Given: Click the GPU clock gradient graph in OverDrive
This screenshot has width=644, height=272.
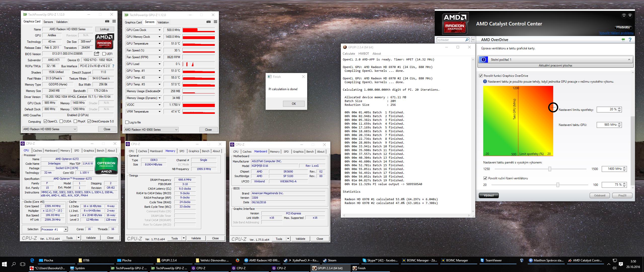Looking at the screenshot, I should click(518, 121).
